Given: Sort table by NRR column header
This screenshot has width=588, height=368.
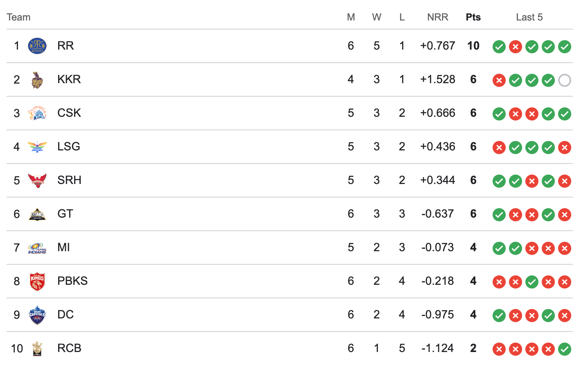Looking at the screenshot, I should pos(437,17).
